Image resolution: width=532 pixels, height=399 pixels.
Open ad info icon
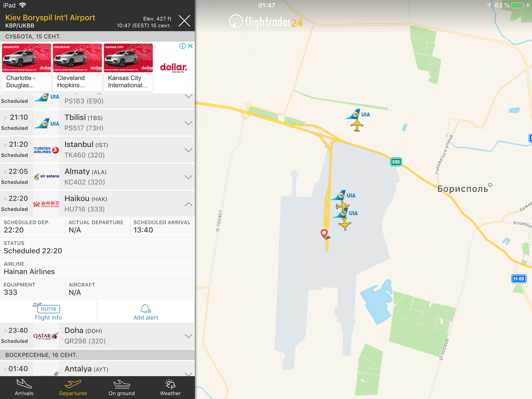(183, 46)
